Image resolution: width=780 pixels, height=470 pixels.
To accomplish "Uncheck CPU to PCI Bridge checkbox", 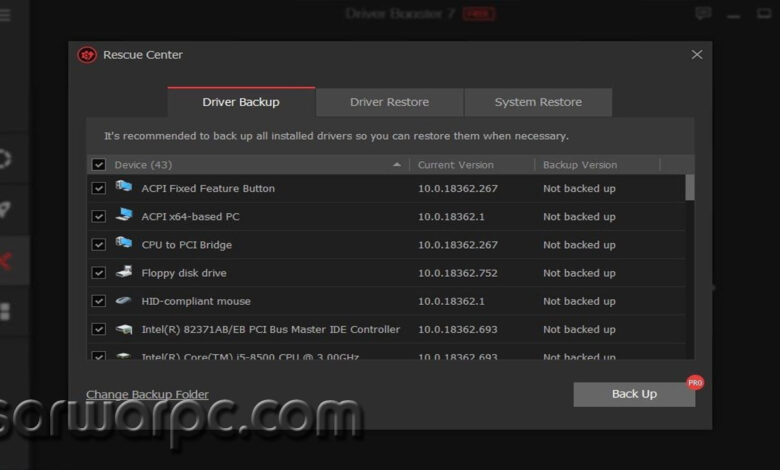I will (x=98, y=245).
